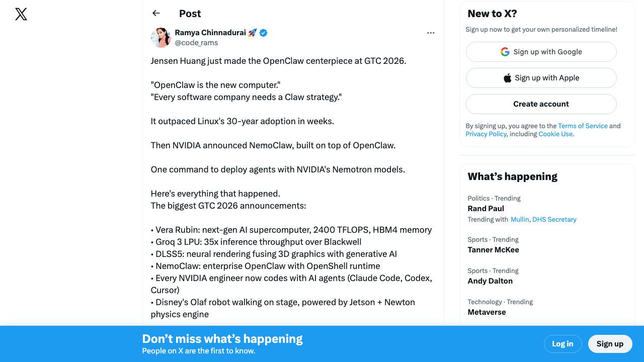Image resolution: width=644 pixels, height=362 pixels.
Task: Sign up with Google button
Action: [x=541, y=52]
